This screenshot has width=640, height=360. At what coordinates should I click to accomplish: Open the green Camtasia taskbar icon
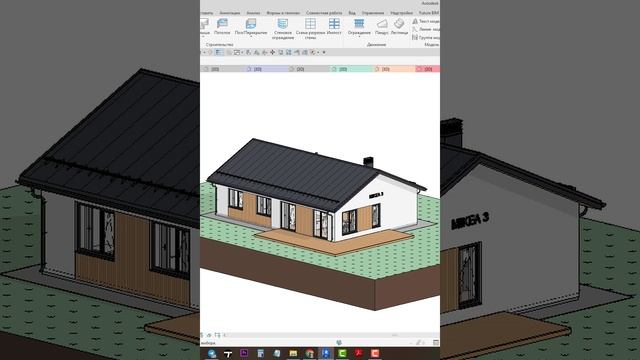coord(342,353)
